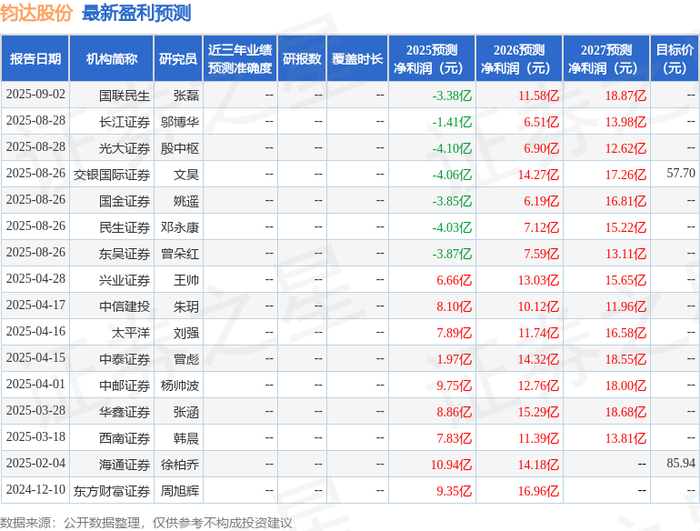The image size is (700, 531).
Task: Select institution 太平洋
Action: 130,332
